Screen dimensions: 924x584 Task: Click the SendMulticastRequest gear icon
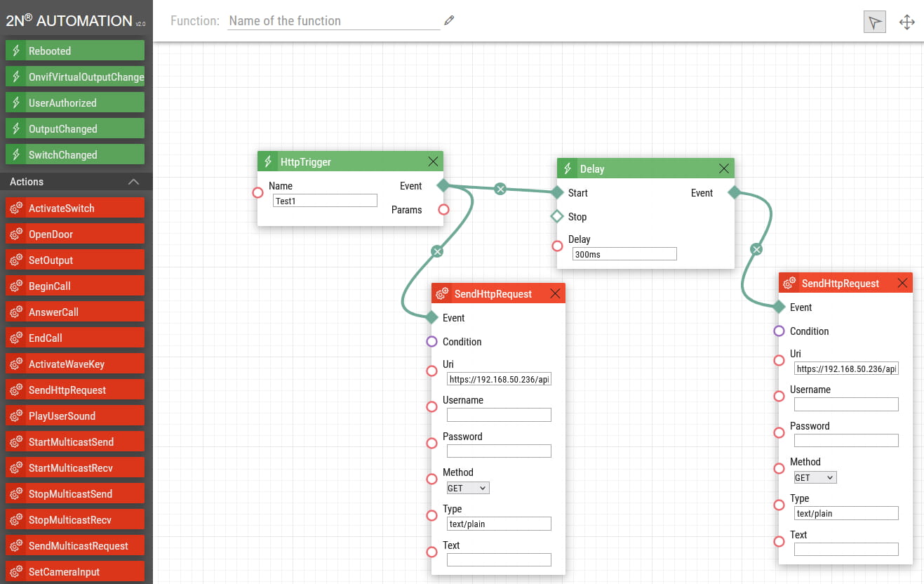click(x=16, y=545)
